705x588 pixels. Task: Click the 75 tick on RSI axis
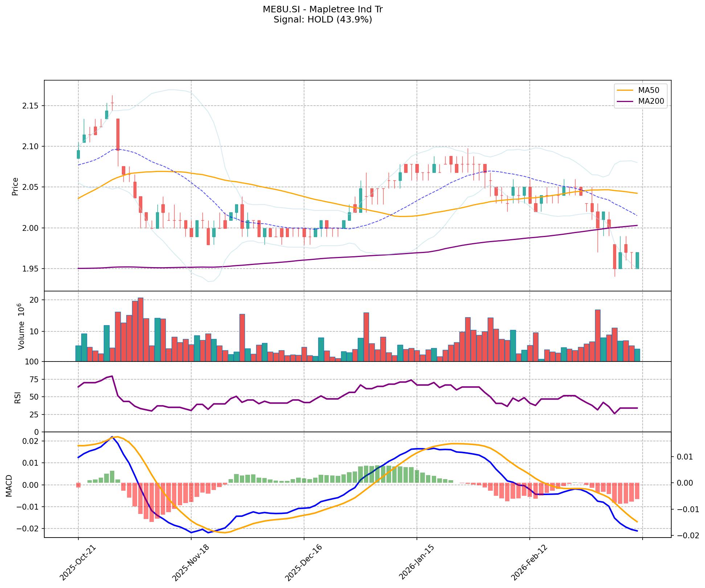click(x=34, y=379)
